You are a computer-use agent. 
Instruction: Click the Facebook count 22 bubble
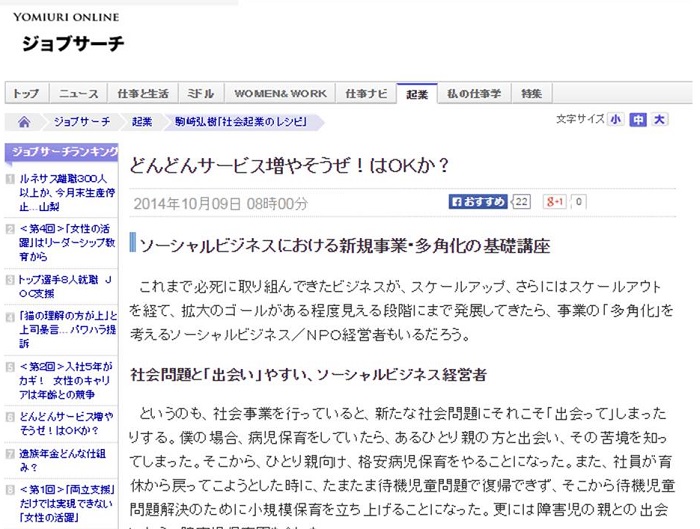[521, 202]
